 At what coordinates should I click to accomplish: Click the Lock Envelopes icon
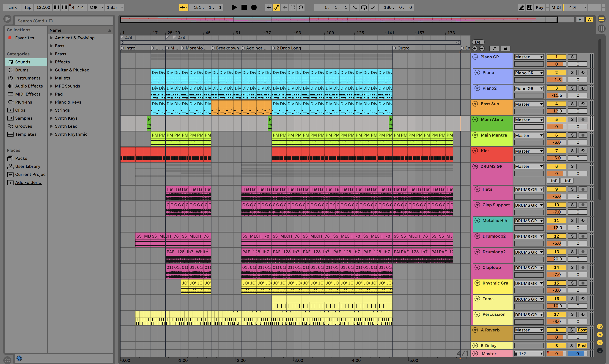click(x=505, y=48)
